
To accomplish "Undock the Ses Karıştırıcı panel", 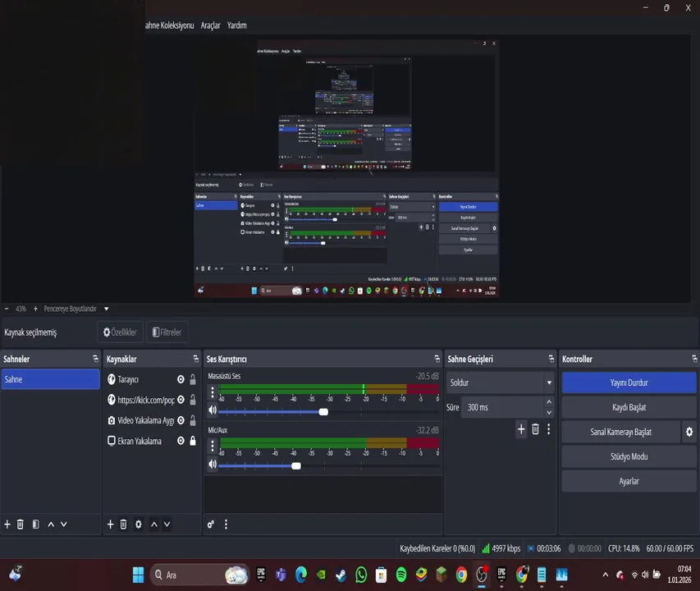I will pyautogui.click(x=437, y=359).
